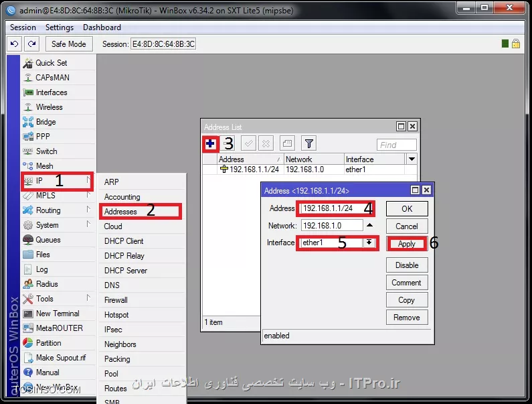The height and width of the screenshot is (404, 532).
Task: Select Accounting in the IP submenu
Action: coord(142,197)
